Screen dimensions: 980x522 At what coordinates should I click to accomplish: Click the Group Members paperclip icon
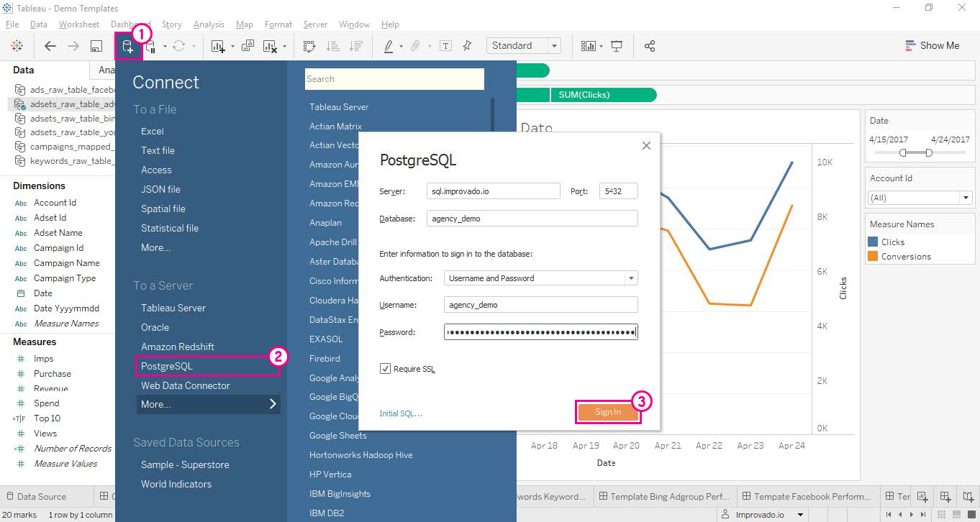[415, 46]
